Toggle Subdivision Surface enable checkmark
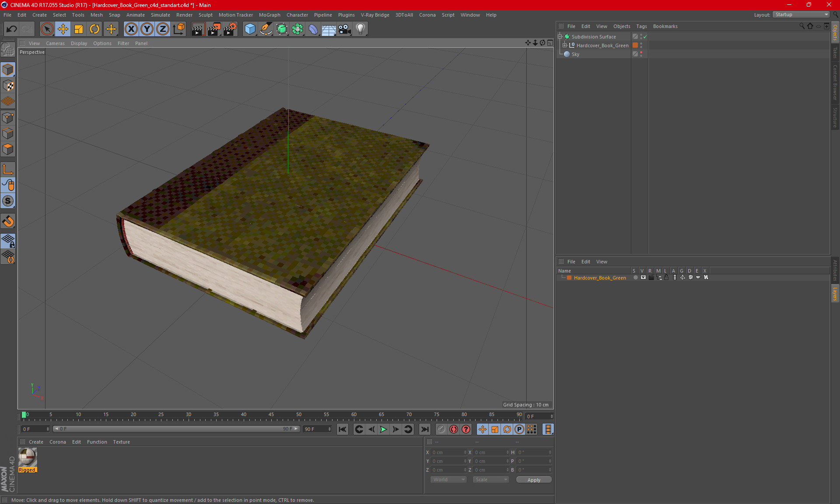The image size is (840, 504). click(645, 37)
